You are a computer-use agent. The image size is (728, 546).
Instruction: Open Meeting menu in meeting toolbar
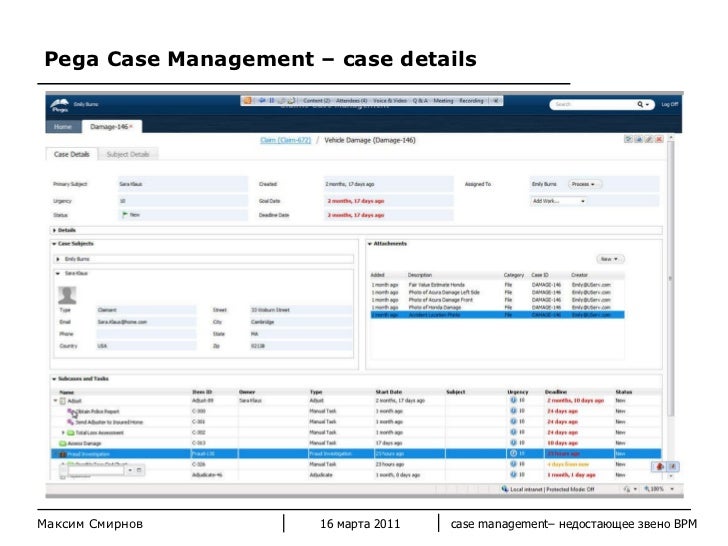pyautogui.click(x=443, y=100)
